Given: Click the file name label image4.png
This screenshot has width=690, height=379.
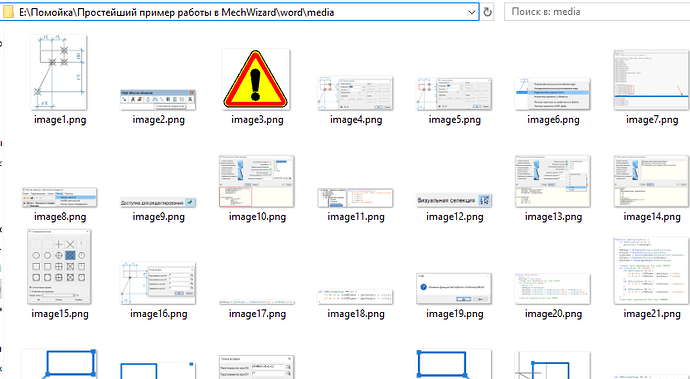Looking at the screenshot, I should coord(356,120).
